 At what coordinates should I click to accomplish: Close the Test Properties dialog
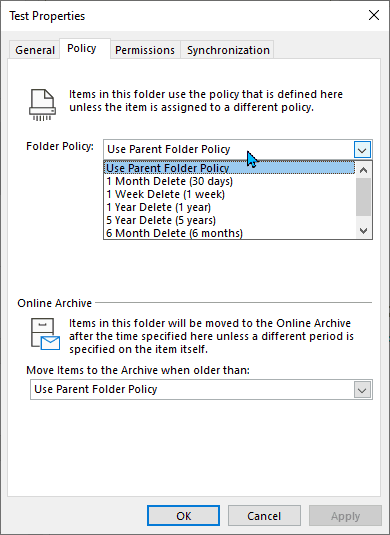tap(374, 15)
